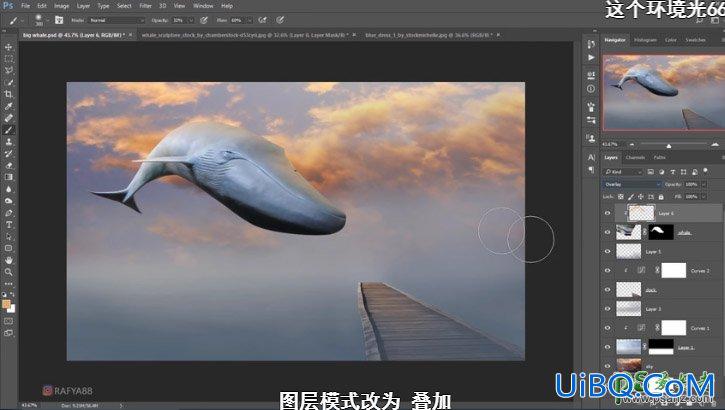Select the Hand tool

8,260
